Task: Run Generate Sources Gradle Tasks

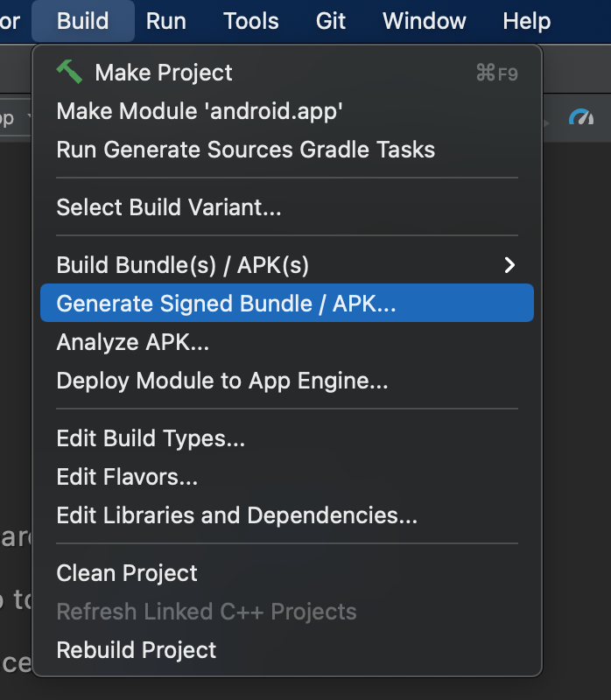Action: coord(245,150)
